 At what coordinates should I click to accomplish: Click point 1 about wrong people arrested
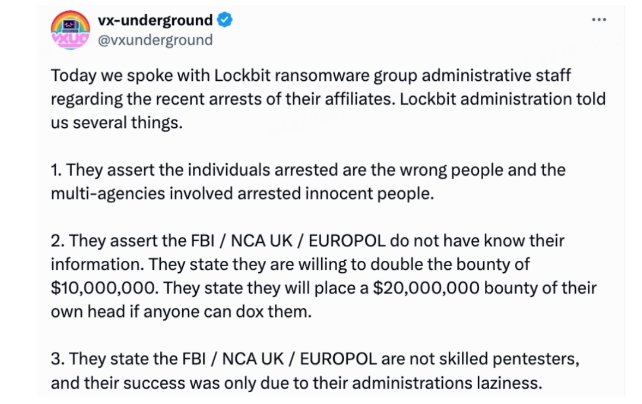308,182
